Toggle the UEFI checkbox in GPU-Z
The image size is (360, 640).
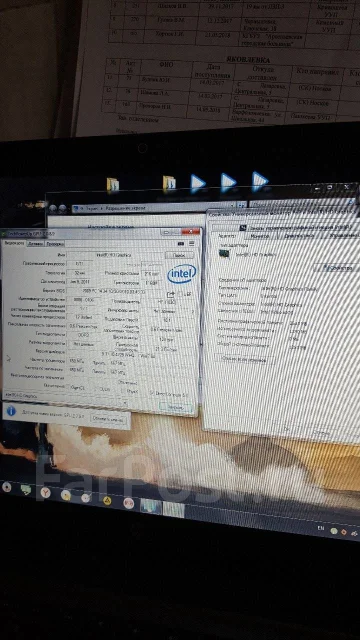(180, 293)
